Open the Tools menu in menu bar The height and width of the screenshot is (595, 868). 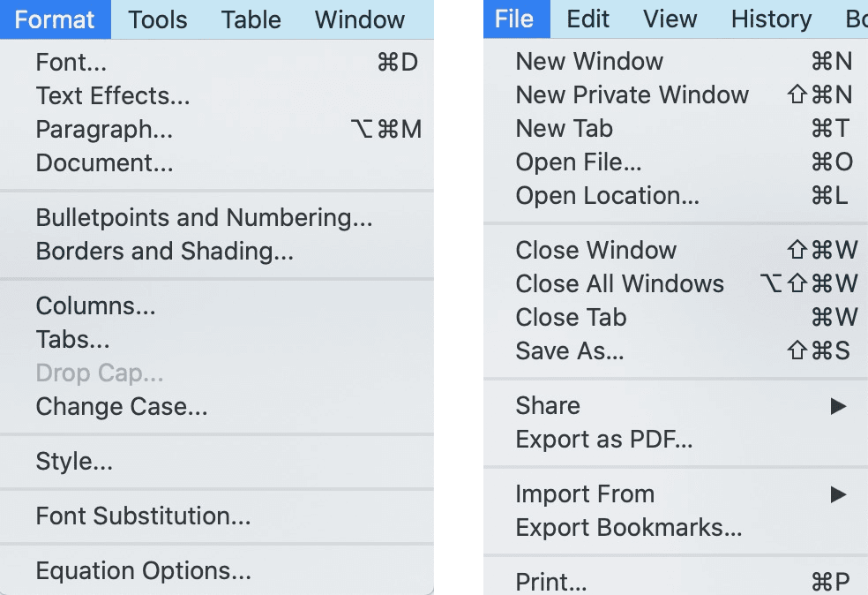[158, 19]
